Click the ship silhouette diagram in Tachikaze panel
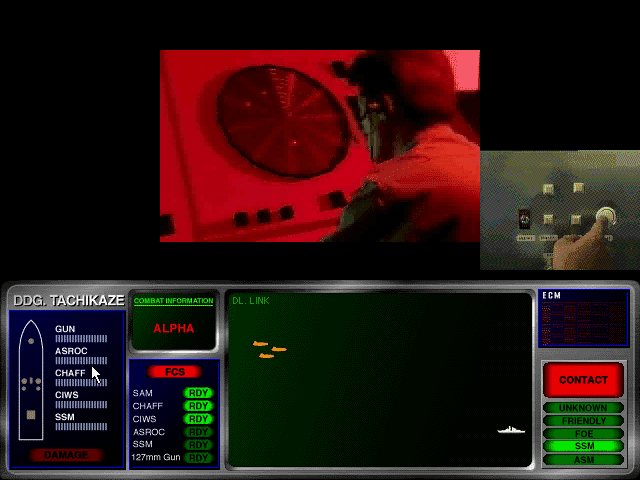 [31, 380]
